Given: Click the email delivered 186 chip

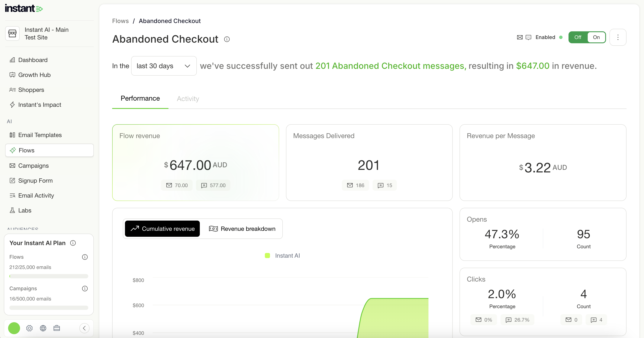Looking at the screenshot, I should [x=355, y=185].
